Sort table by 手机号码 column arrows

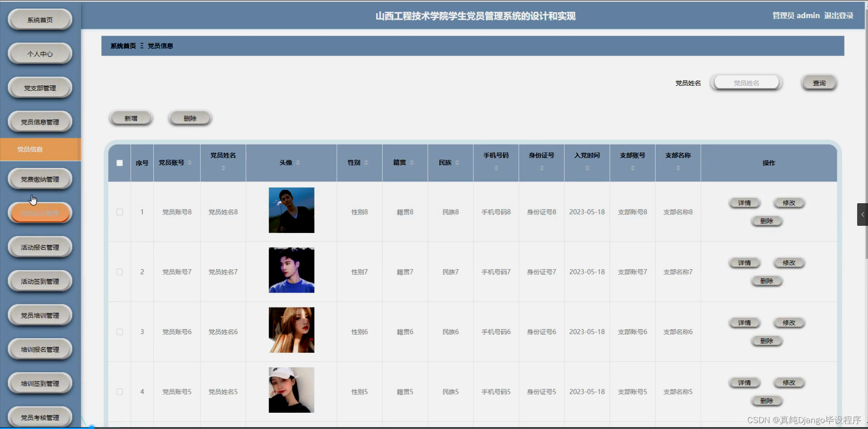tap(496, 168)
